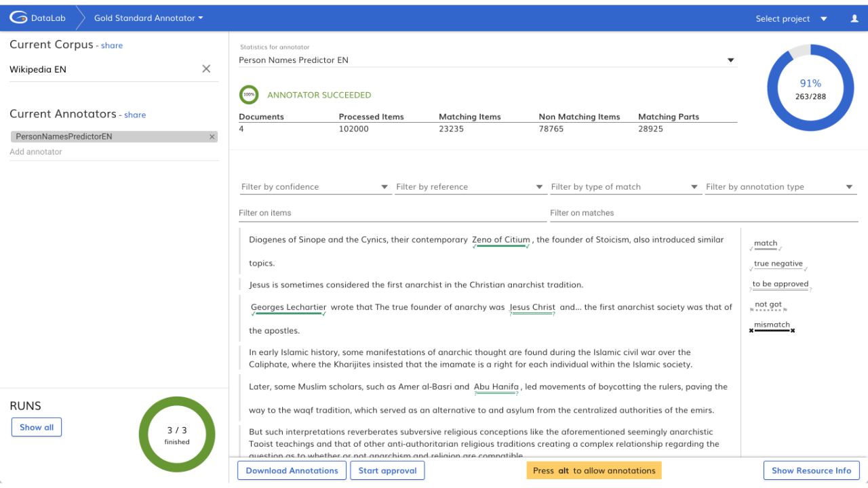Open the Gold Standard Annotator dropdown
Screen dimensions: 868x488
click(x=148, y=18)
